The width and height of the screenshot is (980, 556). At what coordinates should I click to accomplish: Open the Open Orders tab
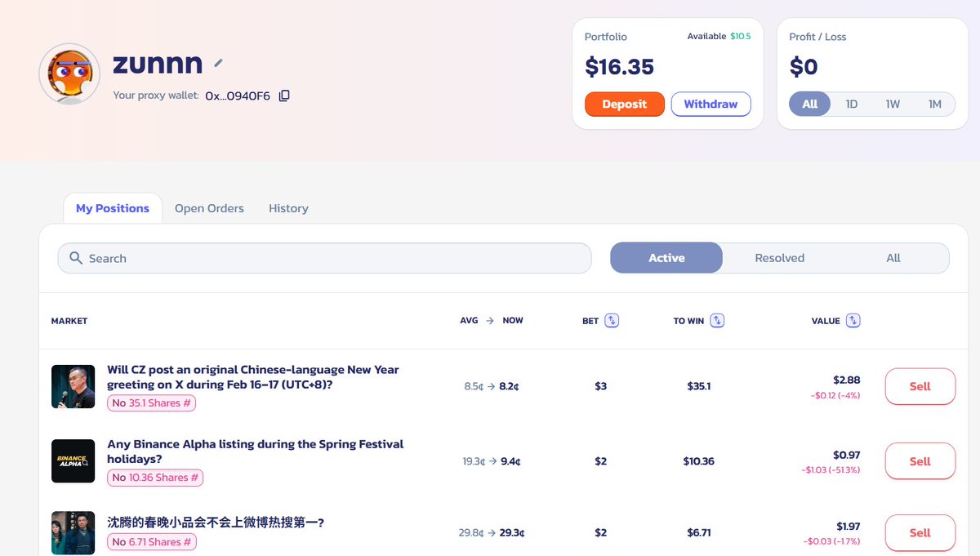point(209,208)
